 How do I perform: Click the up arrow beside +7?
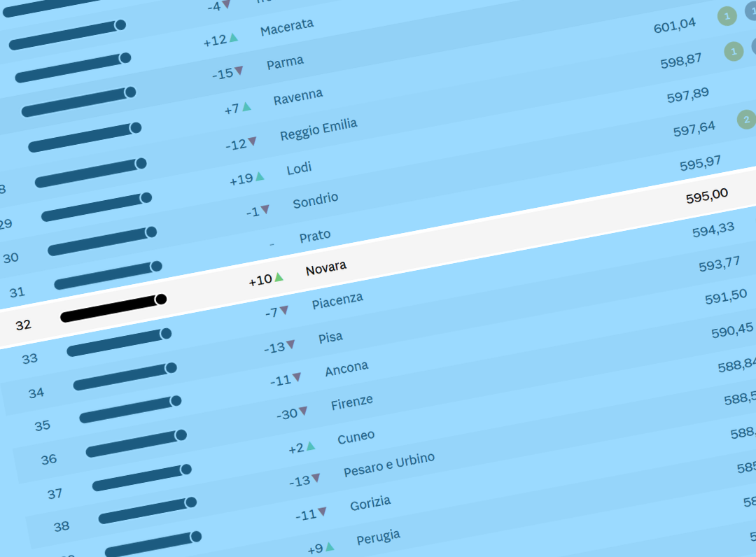pos(246,107)
